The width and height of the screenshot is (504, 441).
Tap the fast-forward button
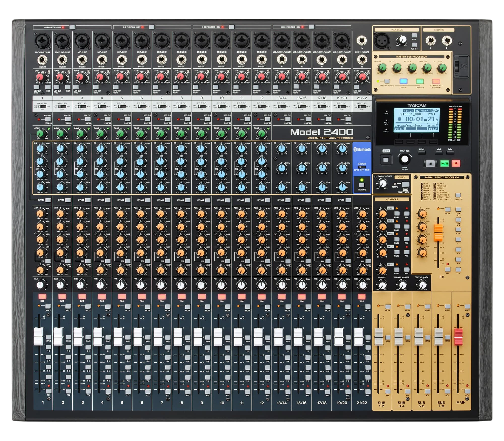[450, 152]
